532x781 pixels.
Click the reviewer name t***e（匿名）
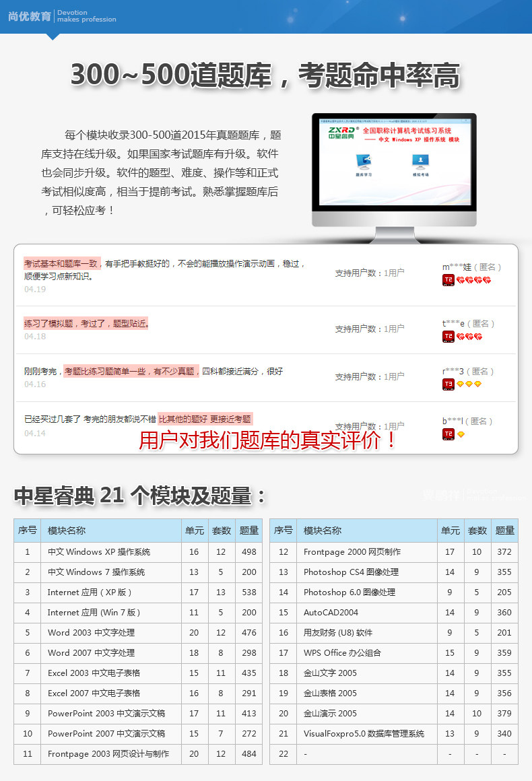(468, 323)
